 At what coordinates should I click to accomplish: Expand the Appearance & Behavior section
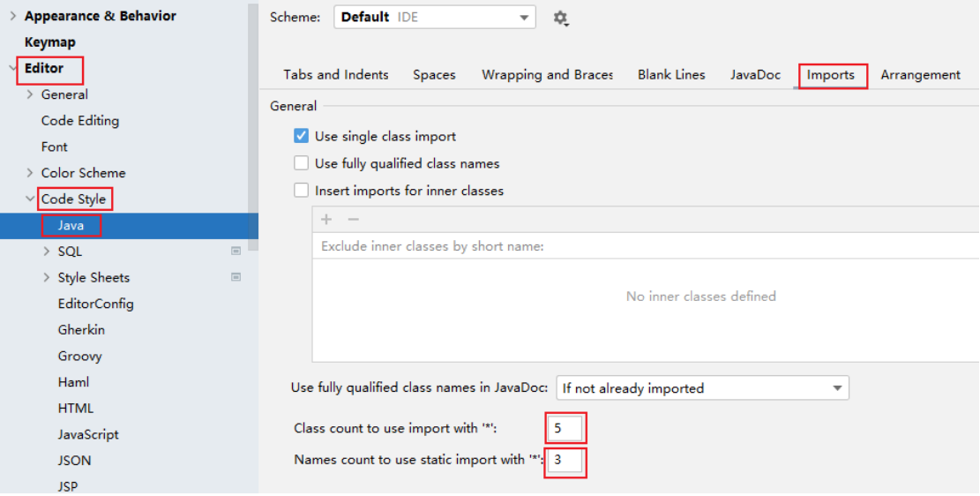click(12, 16)
